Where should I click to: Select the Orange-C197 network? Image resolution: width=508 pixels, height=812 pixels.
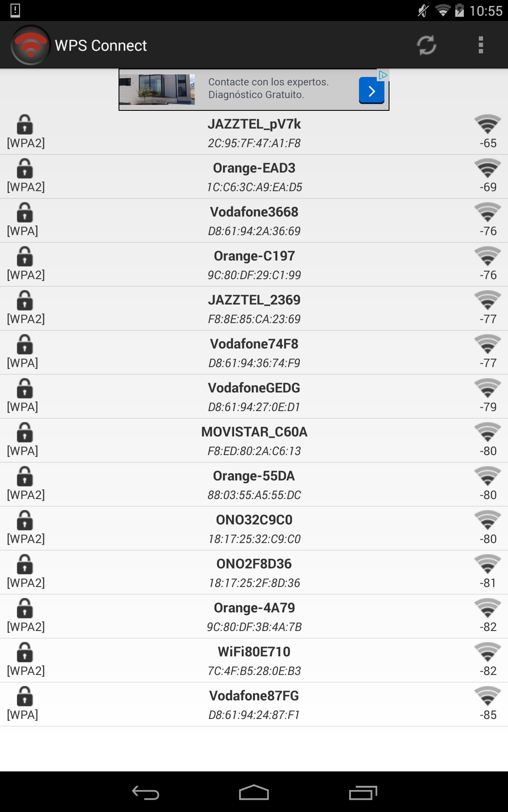tap(254, 265)
